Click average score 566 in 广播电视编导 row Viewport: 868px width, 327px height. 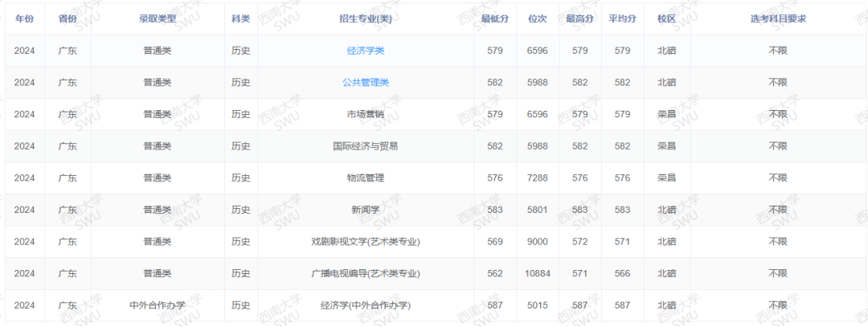click(623, 274)
